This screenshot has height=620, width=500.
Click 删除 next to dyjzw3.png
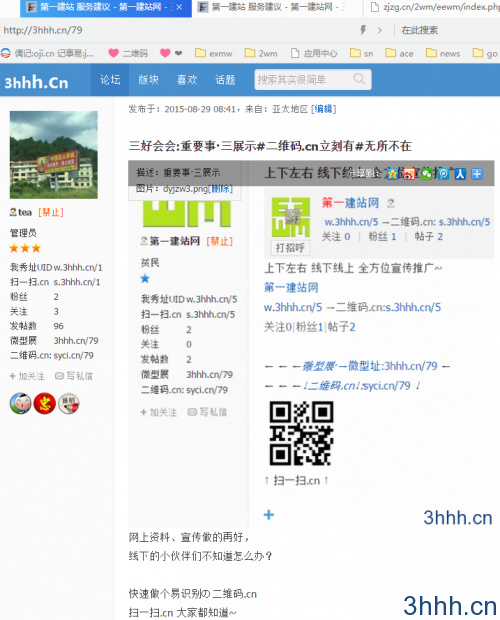coord(220,189)
